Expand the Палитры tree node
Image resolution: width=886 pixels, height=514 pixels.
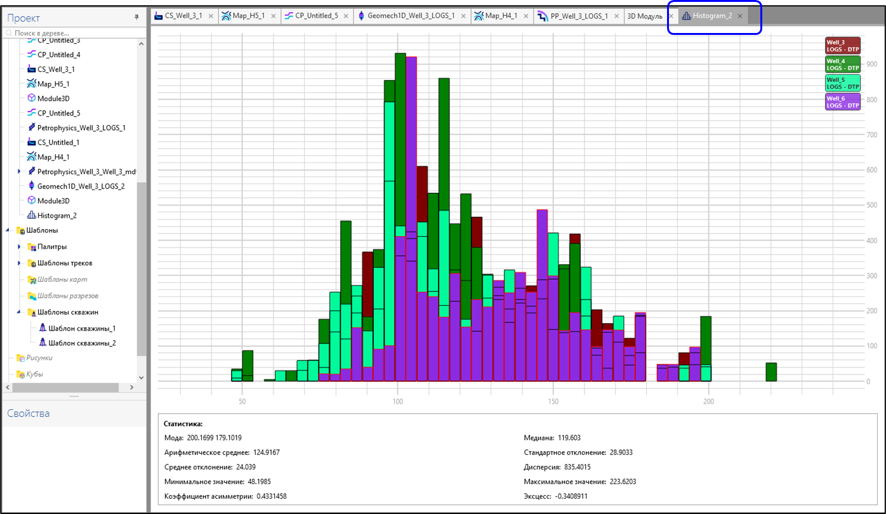19,247
